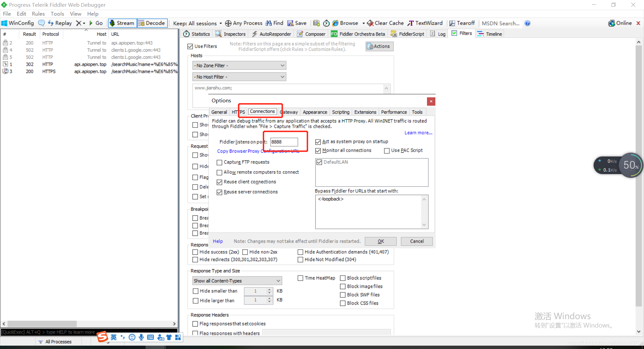
Task: Open the Tools menu
Action: pyautogui.click(x=57, y=14)
